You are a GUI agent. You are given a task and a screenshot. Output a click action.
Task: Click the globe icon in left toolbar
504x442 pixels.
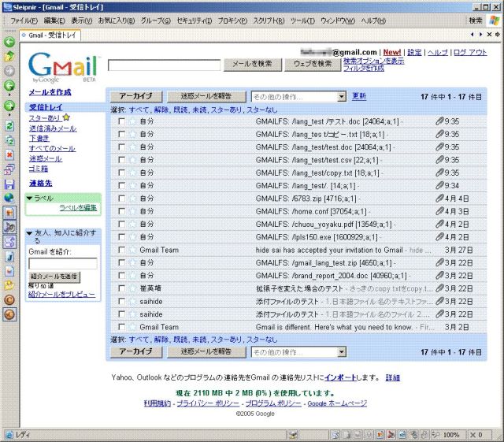coord(9,197)
